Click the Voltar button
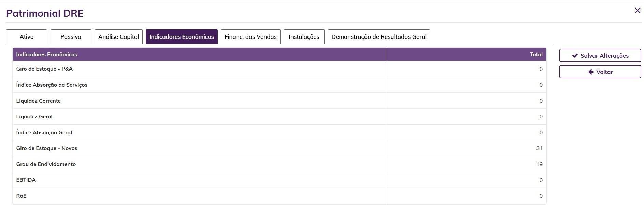Screen dimensions: 644x212 click(600, 72)
